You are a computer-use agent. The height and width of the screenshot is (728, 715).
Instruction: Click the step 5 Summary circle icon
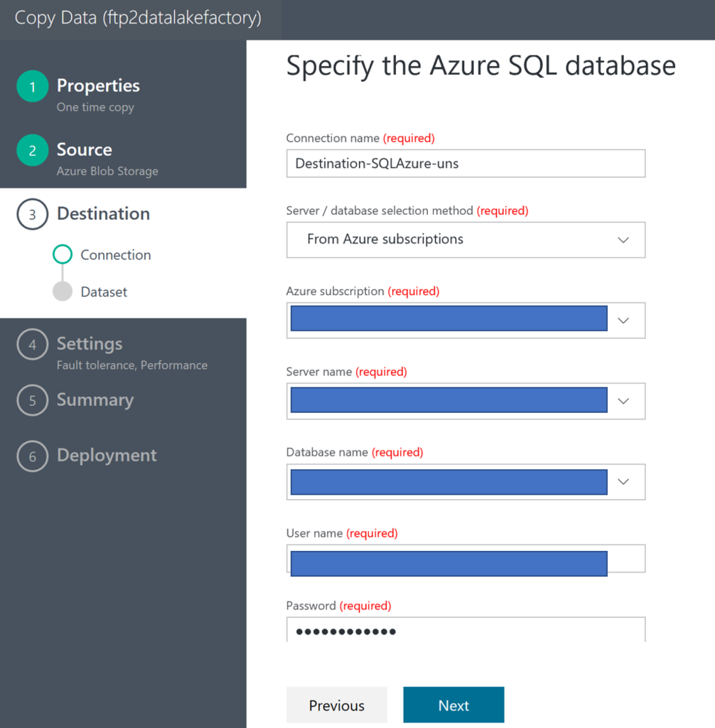click(32, 401)
